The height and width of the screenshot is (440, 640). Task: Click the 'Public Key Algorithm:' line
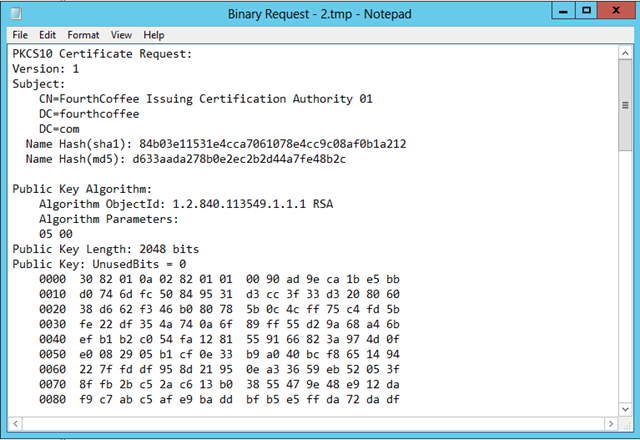[82, 189]
